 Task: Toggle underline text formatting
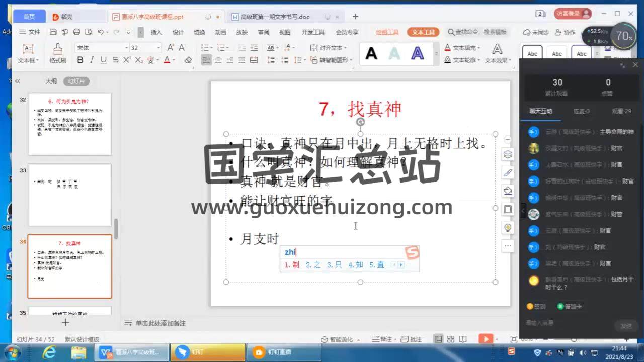(x=103, y=60)
